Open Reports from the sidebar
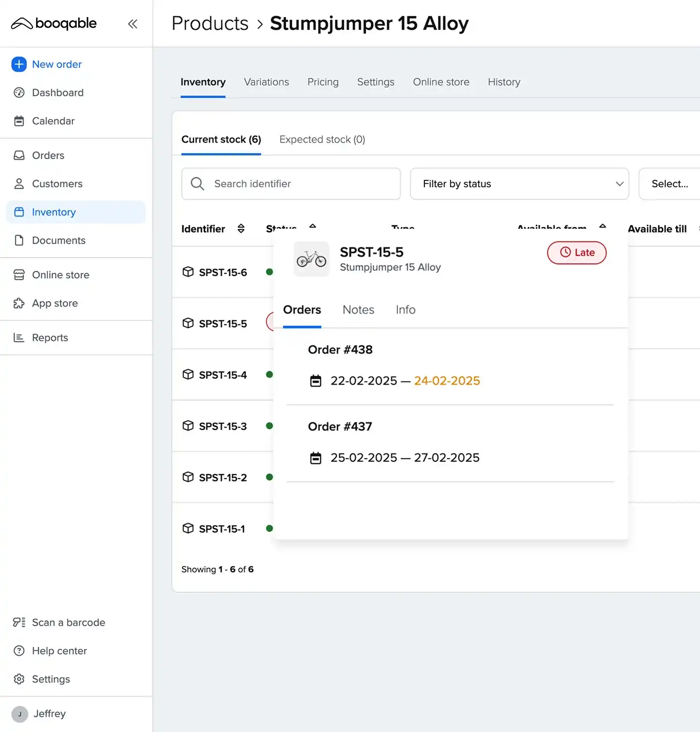The height and width of the screenshot is (732, 700). pos(50,337)
